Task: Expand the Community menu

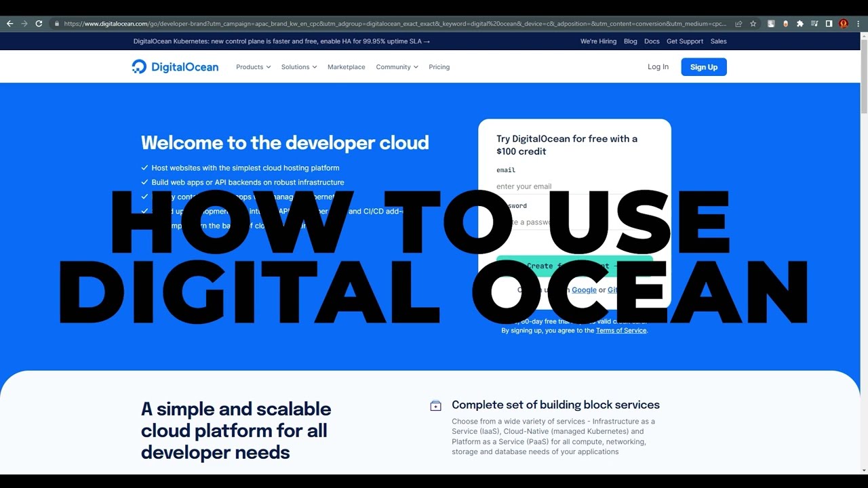Action: point(397,67)
